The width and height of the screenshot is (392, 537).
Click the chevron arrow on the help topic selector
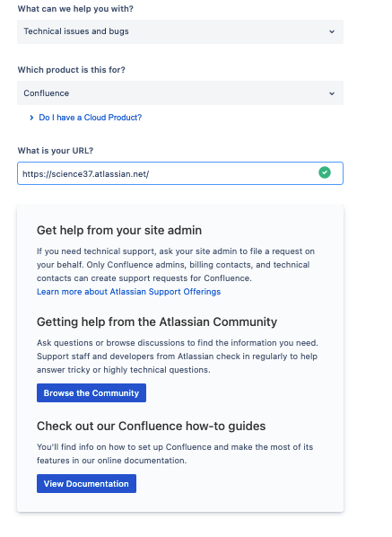pyautogui.click(x=332, y=31)
